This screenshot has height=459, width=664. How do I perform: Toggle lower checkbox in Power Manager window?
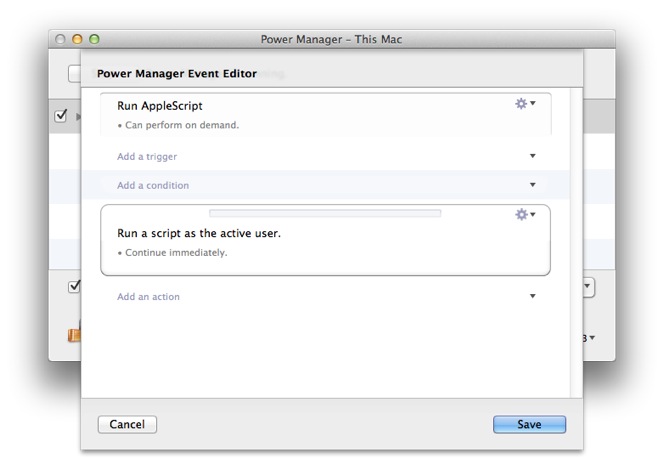[74, 286]
